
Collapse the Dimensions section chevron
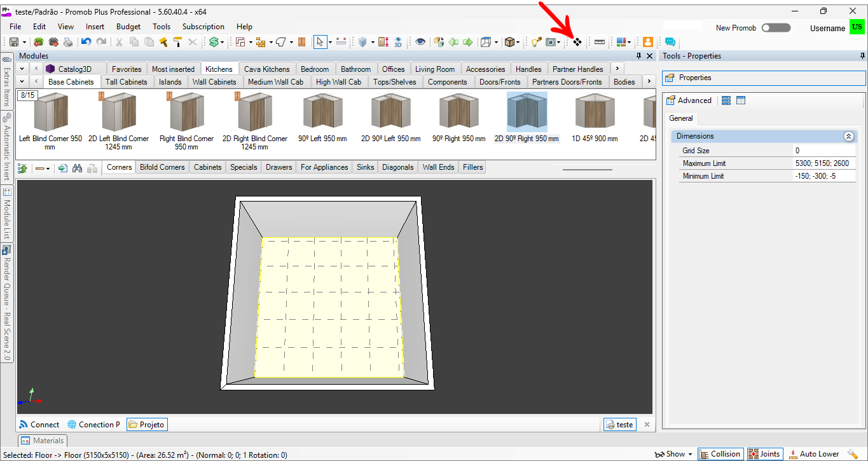[848, 136]
